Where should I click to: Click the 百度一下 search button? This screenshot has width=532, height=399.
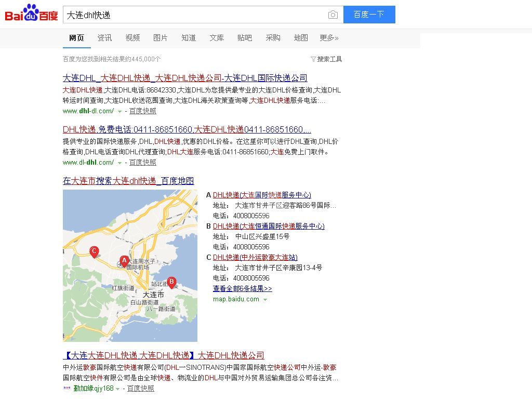(x=369, y=15)
